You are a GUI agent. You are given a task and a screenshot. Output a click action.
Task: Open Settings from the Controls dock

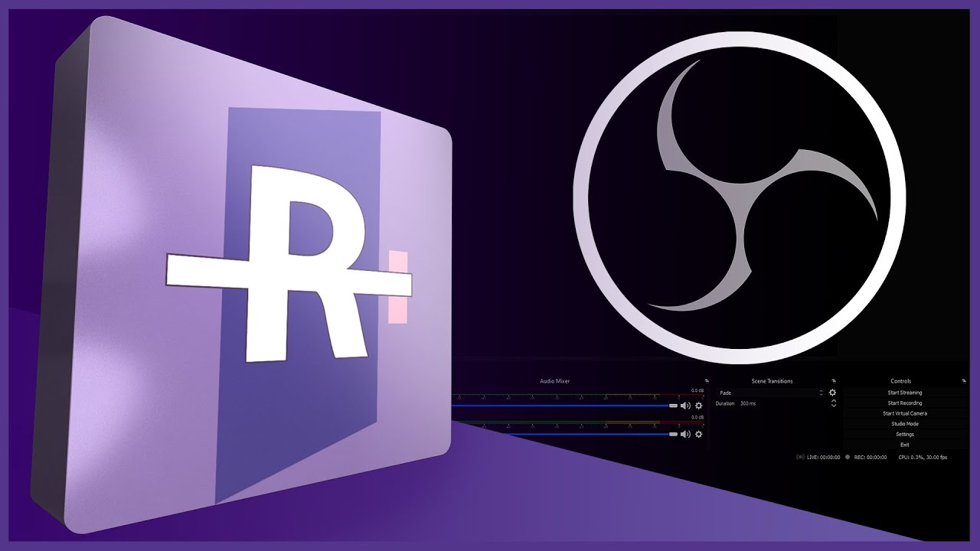click(905, 434)
